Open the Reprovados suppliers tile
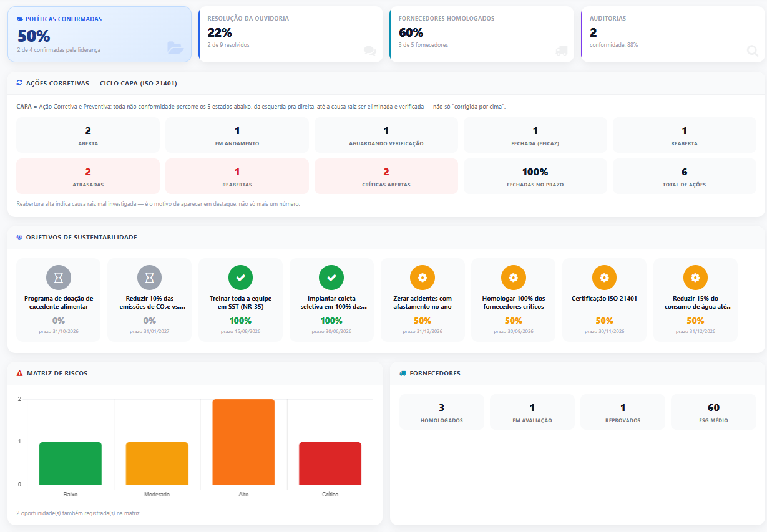 (623, 412)
